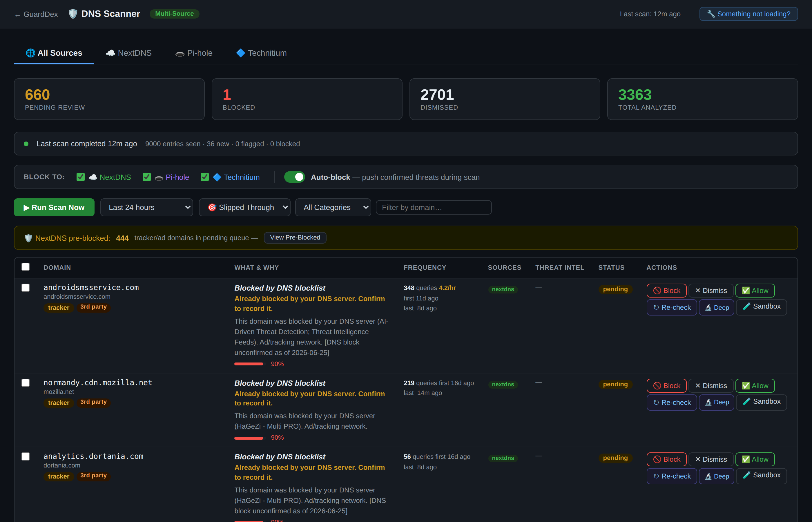The height and width of the screenshot is (522, 812).
Task: Switch to Technitium tab
Action: point(261,53)
